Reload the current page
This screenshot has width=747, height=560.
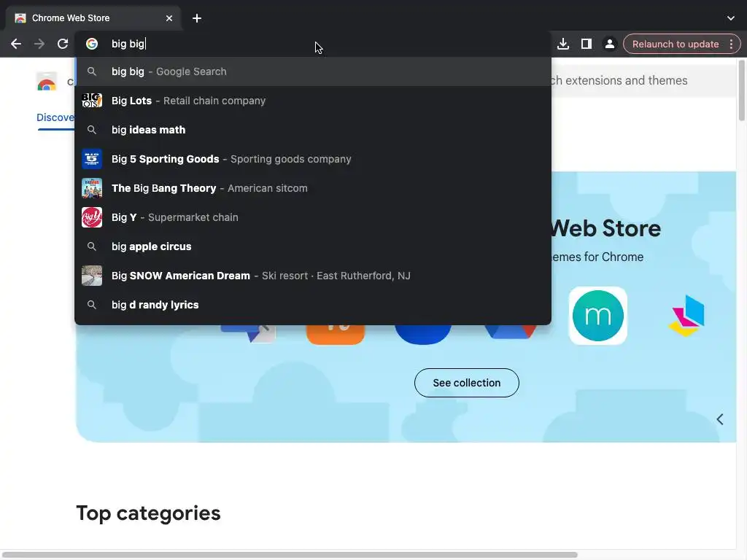(63, 44)
